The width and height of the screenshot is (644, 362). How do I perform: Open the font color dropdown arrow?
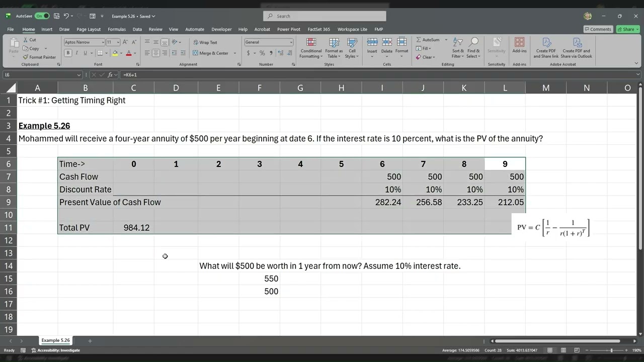pyautogui.click(x=135, y=53)
